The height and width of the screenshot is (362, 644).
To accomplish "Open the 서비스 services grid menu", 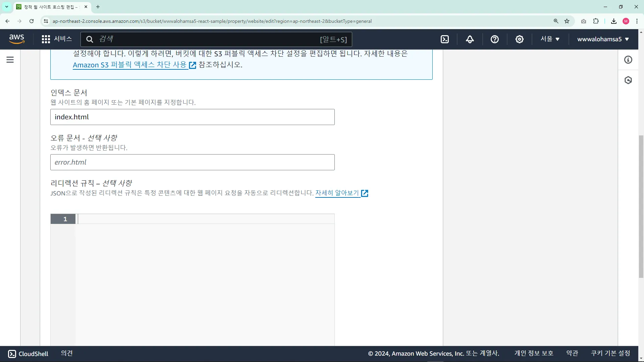I will (x=57, y=39).
